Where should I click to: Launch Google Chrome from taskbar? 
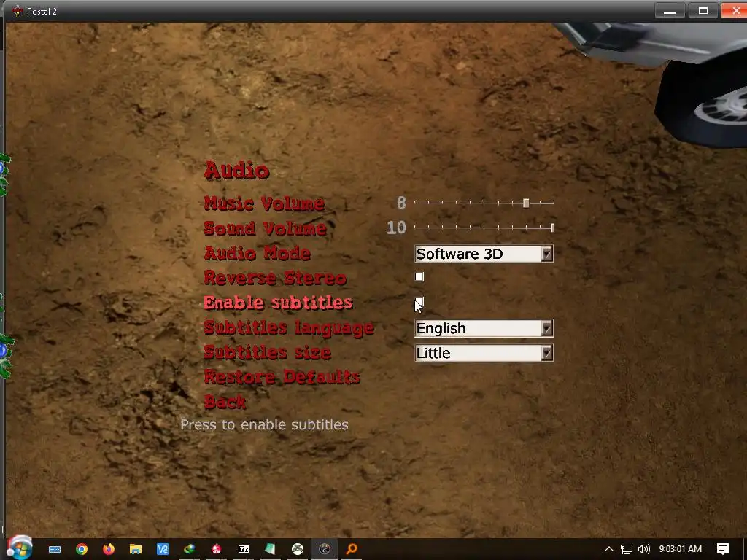pyautogui.click(x=82, y=549)
